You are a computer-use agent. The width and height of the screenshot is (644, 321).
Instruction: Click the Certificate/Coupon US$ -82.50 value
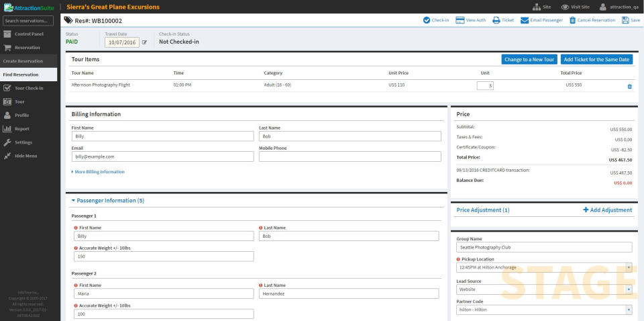coord(621,150)
